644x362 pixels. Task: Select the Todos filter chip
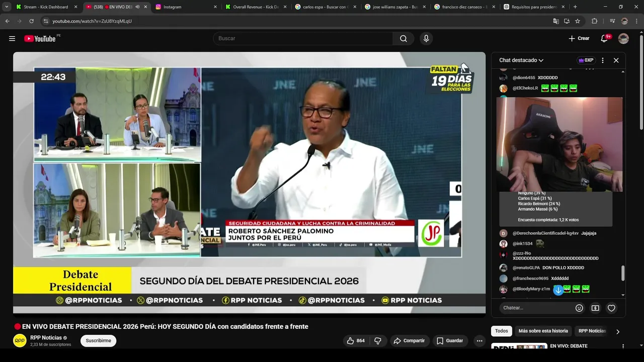[502, 331]
